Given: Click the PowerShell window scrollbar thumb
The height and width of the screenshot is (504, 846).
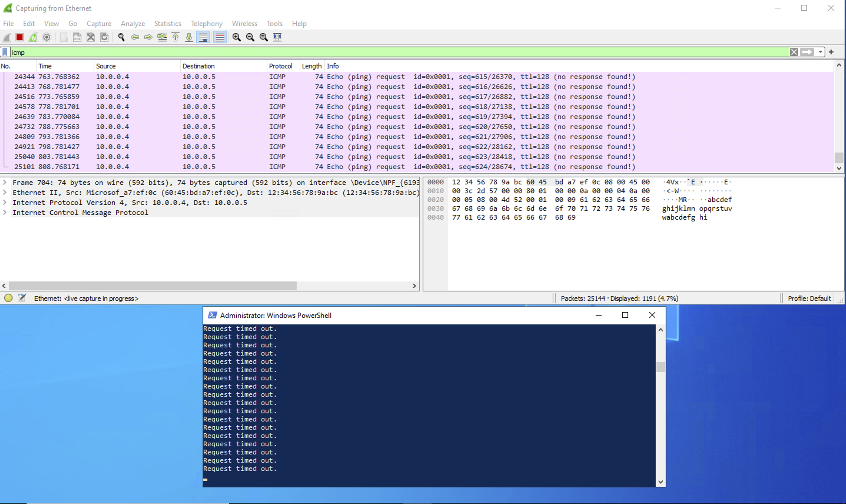Looking at the screenshot, I should [660, 367].
